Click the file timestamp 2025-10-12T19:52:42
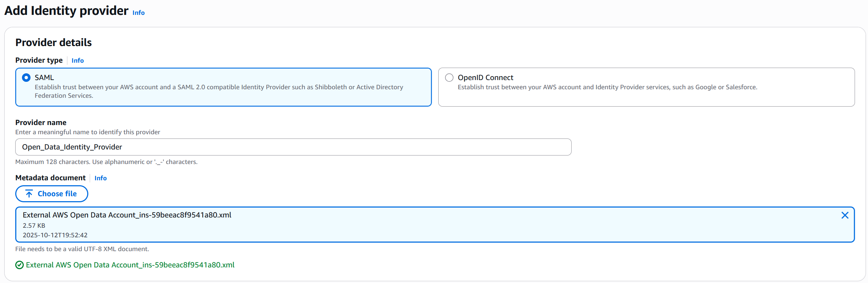 point(55,235)
